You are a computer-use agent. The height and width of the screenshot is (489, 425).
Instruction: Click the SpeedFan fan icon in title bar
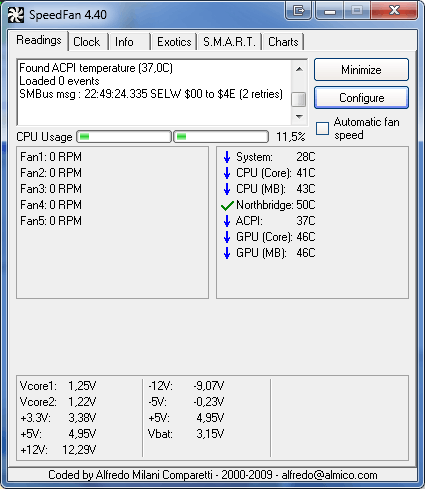16,15
